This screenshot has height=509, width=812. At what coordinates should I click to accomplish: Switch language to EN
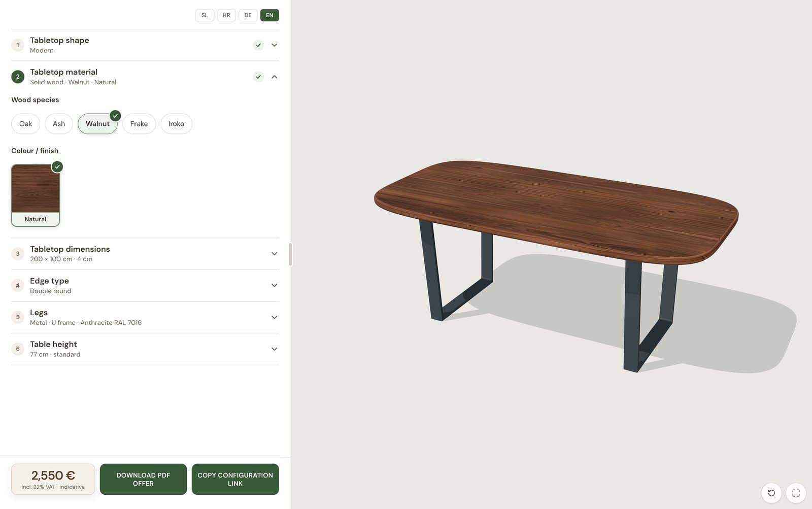tap(269, 15)
